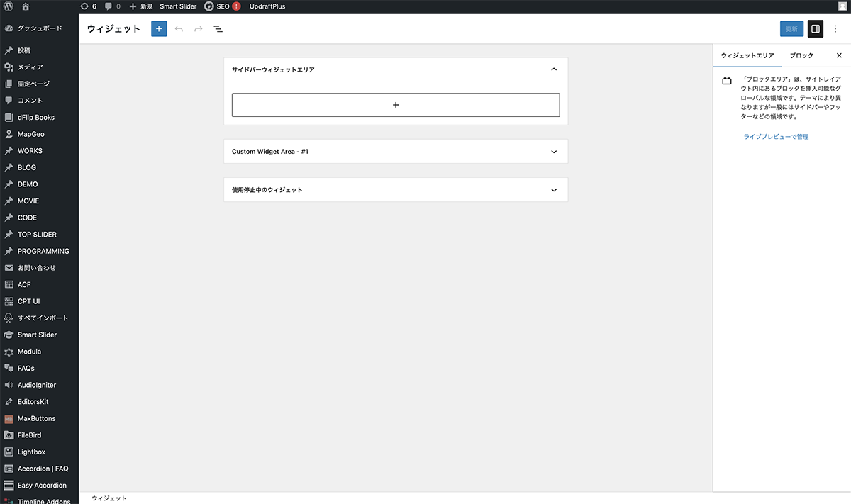Switch to the ブロック tab
The height and width of the screenshot is (504, 851).
[801, 55]
